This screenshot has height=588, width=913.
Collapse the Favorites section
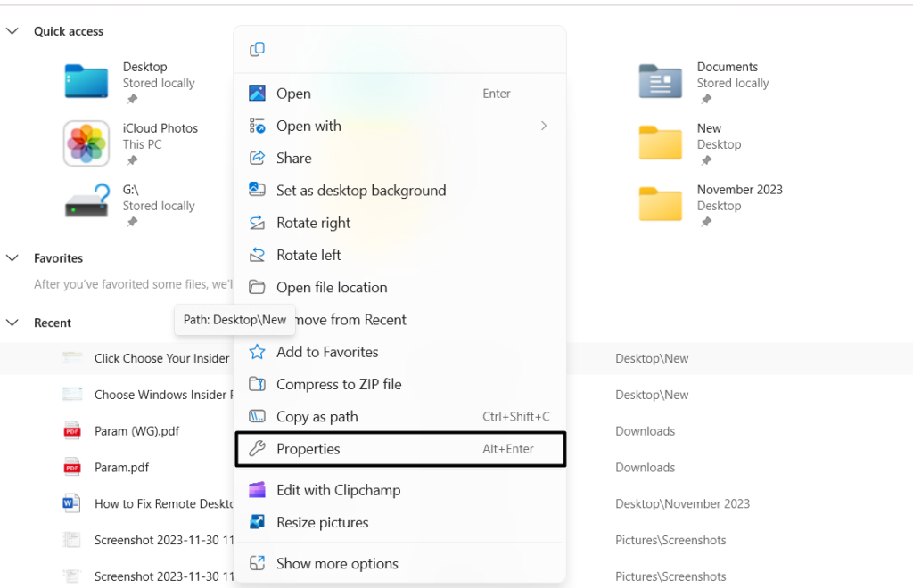pyautogui.click(x=12, y=258)
